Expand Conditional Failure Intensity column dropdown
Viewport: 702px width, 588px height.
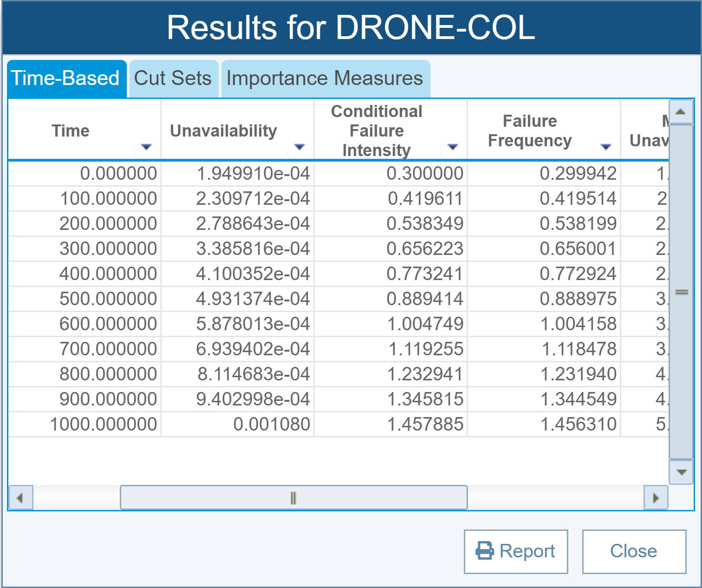pos(453,147)
